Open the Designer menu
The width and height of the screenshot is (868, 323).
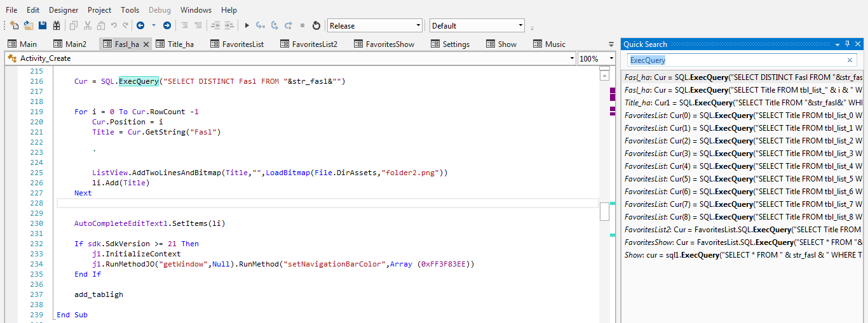click(x=64, y=10)
